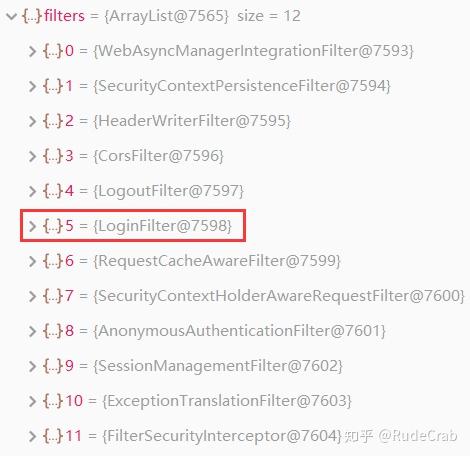Expand the WebAsyncManagerIntegrationFilter entry
Image resolution: width=470 pixels, height=456 pixels.
pos(32,51)
